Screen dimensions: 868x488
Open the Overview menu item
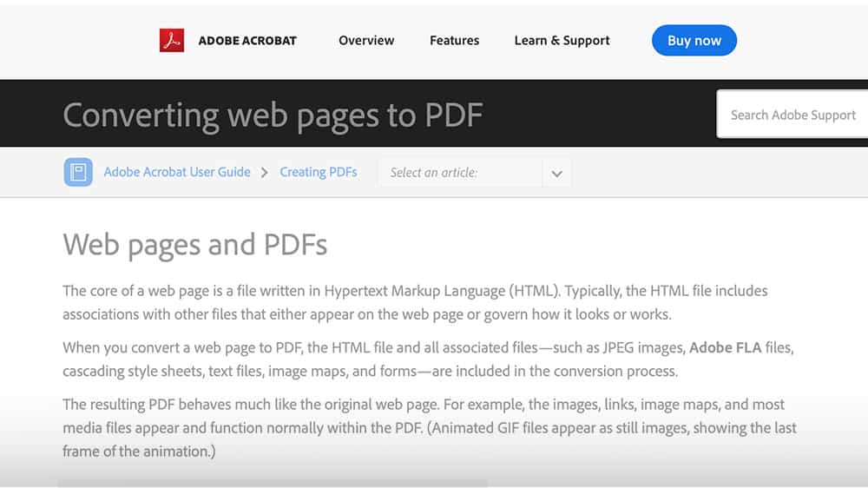click(366, 41)
